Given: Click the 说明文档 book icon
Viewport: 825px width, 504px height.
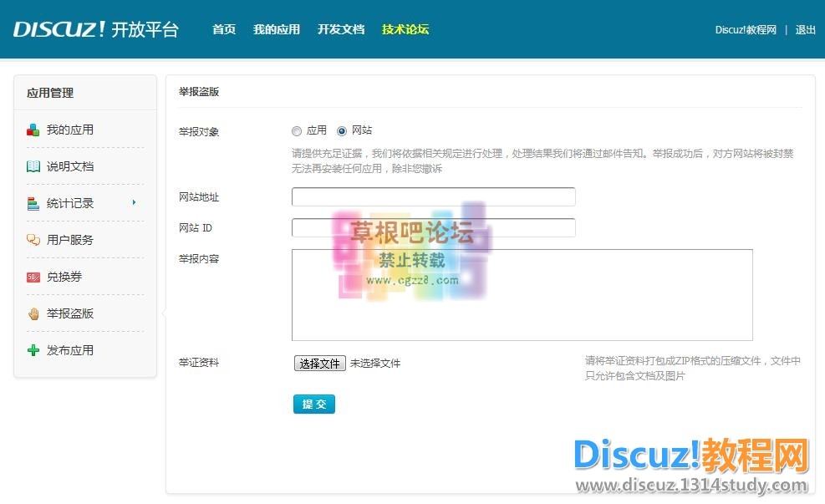Looking at the screenshot, I should (33, 166).
